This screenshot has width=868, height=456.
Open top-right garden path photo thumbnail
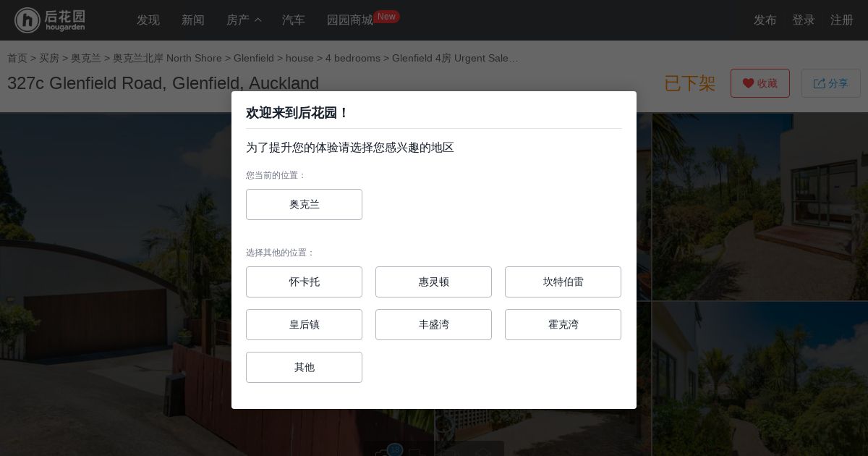[x=760, y=206]
